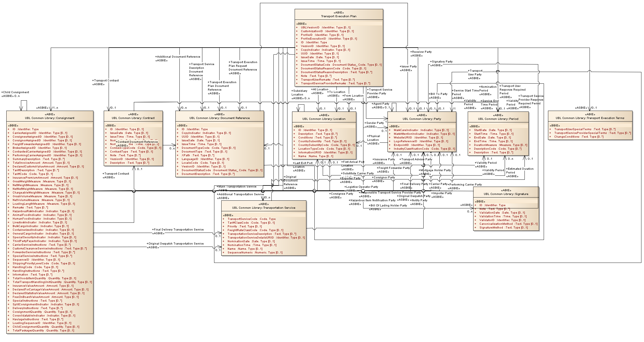Click the Child Consignment association label
This screenshot has width=644, height=342.
click(x=16, y=92)
